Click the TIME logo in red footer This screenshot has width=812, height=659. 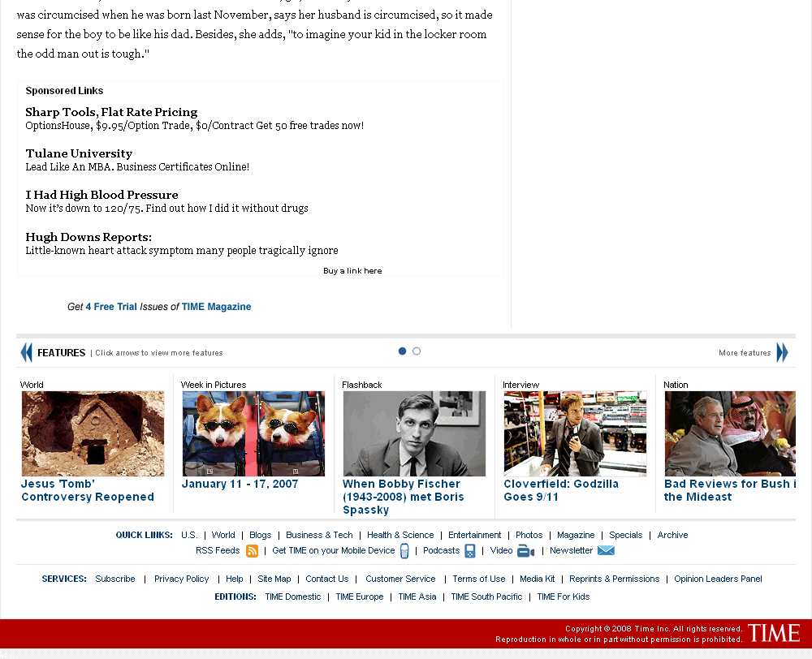click(x=774, y=633)
